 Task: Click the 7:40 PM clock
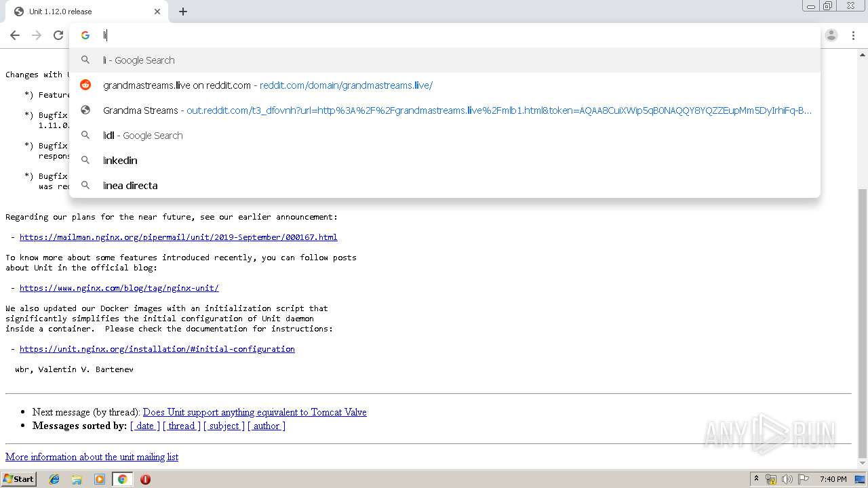click(x=833, y=479)
